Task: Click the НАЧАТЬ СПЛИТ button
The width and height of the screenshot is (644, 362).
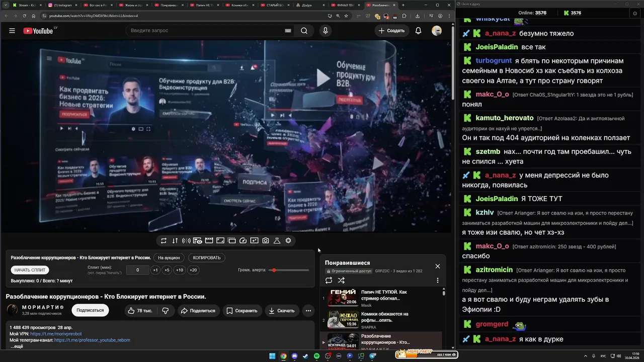Action: click(x=30, y=270)
